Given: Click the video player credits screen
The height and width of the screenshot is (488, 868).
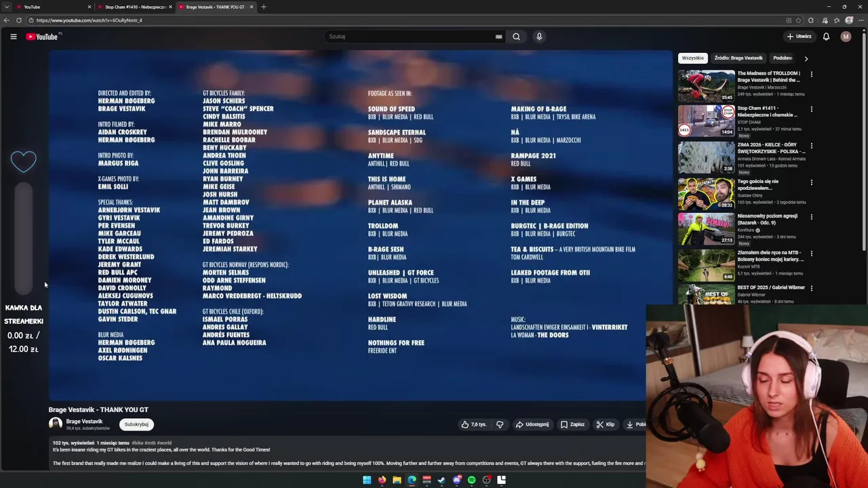Looking at the screenshot, I should (x=360, y=225).
